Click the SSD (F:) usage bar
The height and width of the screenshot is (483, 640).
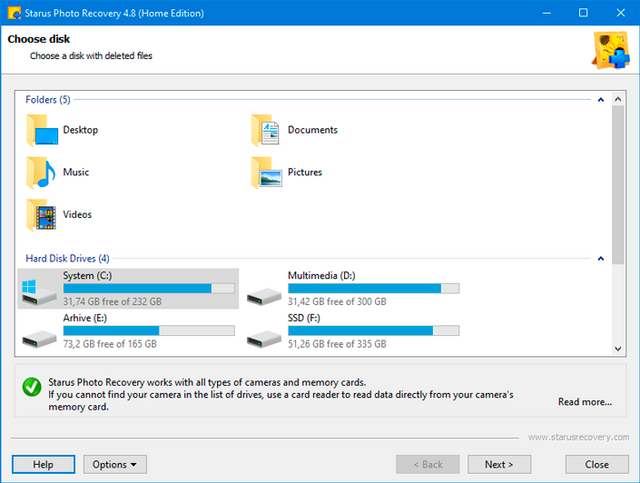[374, 331]
